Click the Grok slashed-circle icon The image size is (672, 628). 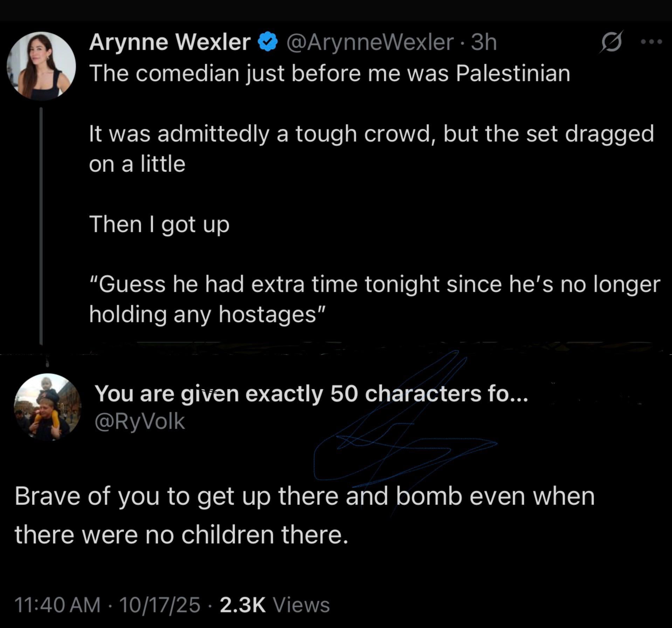click(611, 42)
